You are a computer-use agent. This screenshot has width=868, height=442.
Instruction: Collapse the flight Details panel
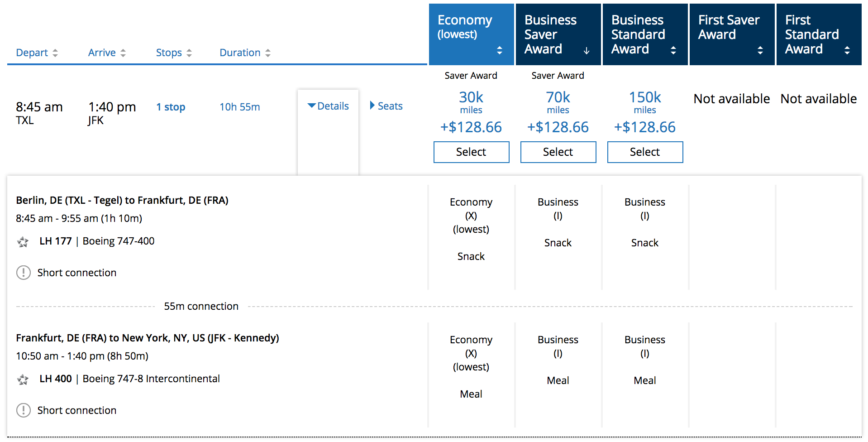click(x=328, y=106)
